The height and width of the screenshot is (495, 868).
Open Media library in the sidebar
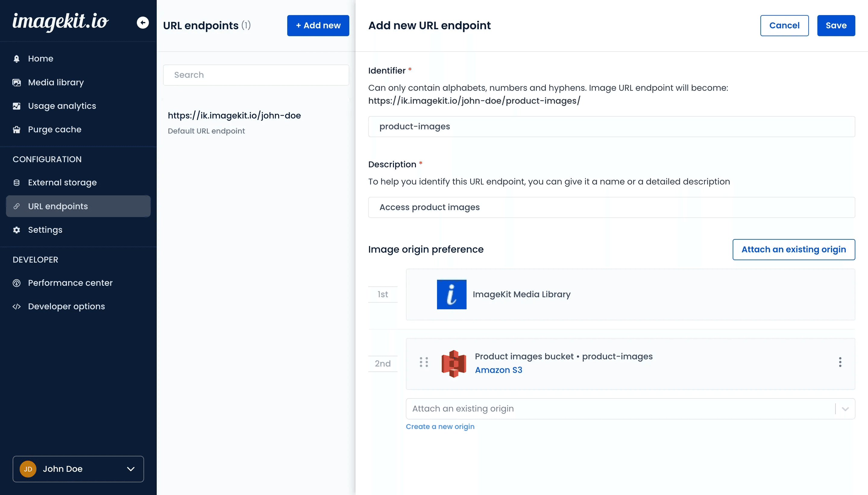[x=56, y=82]
